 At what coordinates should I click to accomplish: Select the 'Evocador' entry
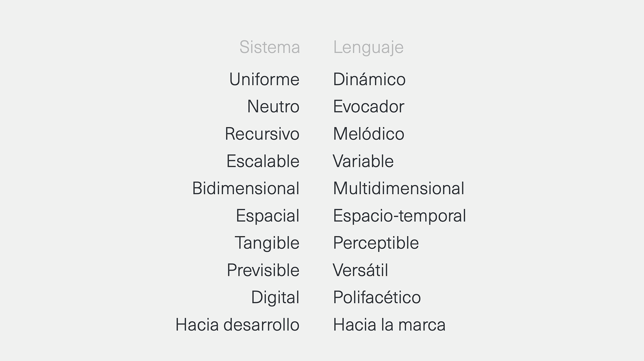368,107
